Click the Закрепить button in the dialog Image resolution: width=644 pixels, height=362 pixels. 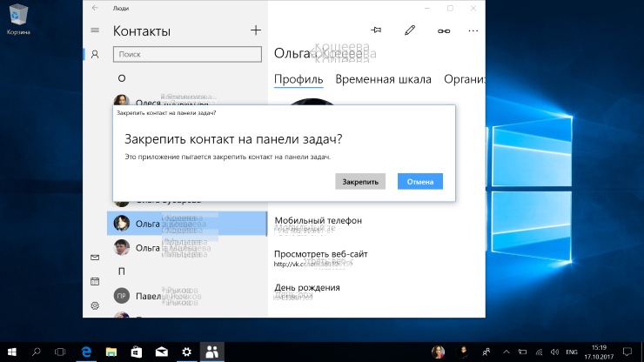[360, 182]
